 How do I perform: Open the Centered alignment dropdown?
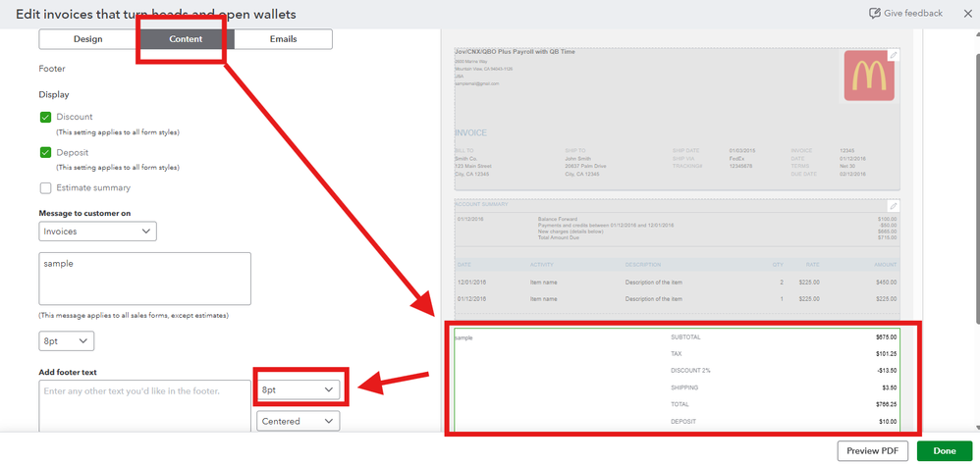[299, 421]
